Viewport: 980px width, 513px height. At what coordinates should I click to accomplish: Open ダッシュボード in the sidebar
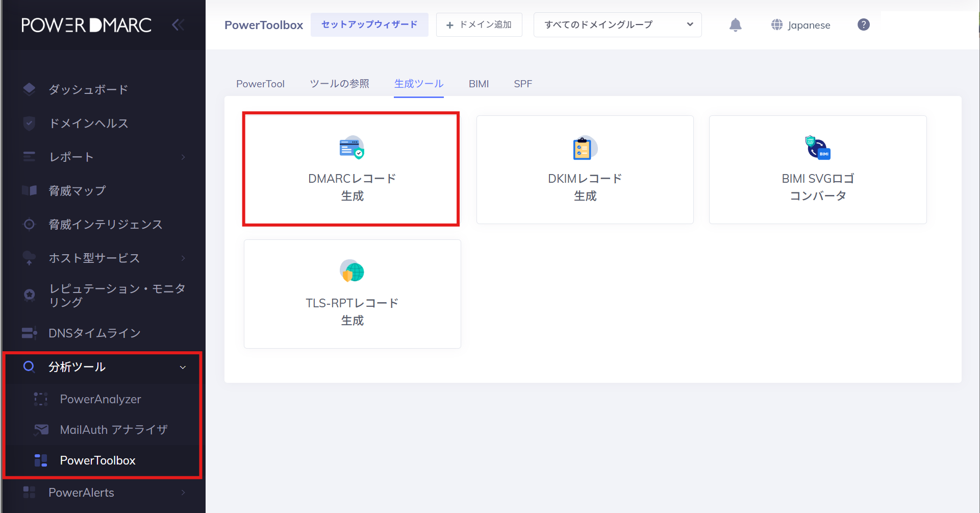88,89
